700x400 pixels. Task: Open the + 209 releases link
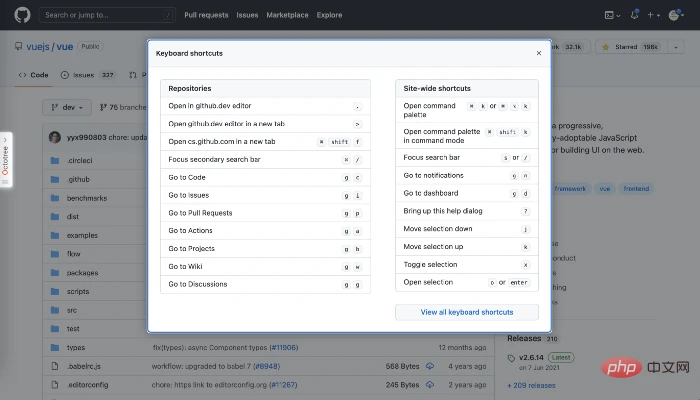click(535, 384)
